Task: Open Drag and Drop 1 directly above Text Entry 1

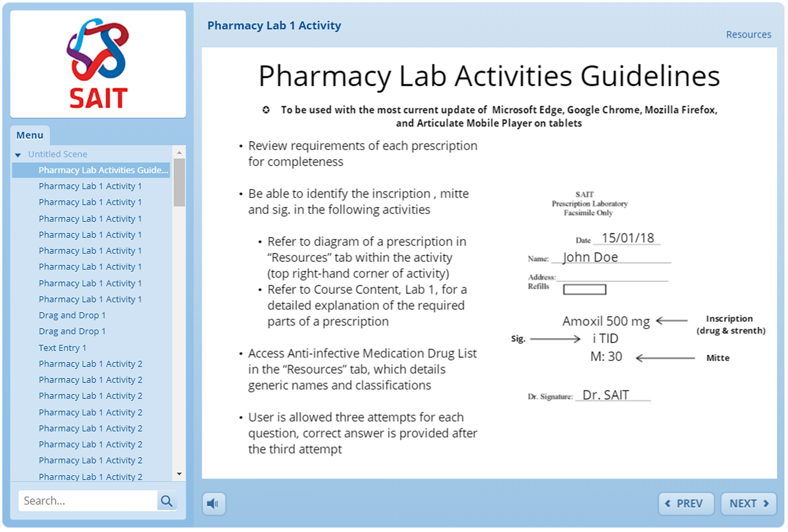Action: [x=72, y=331]
